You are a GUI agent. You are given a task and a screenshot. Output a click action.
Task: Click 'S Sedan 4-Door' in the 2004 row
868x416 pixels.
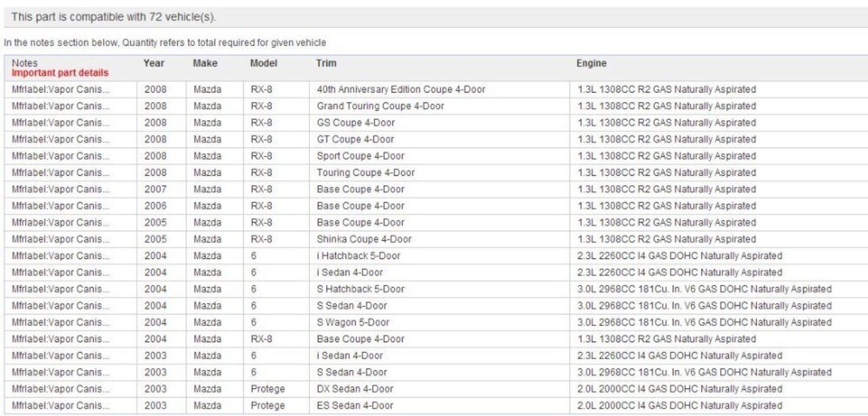[x=352, y=306]
